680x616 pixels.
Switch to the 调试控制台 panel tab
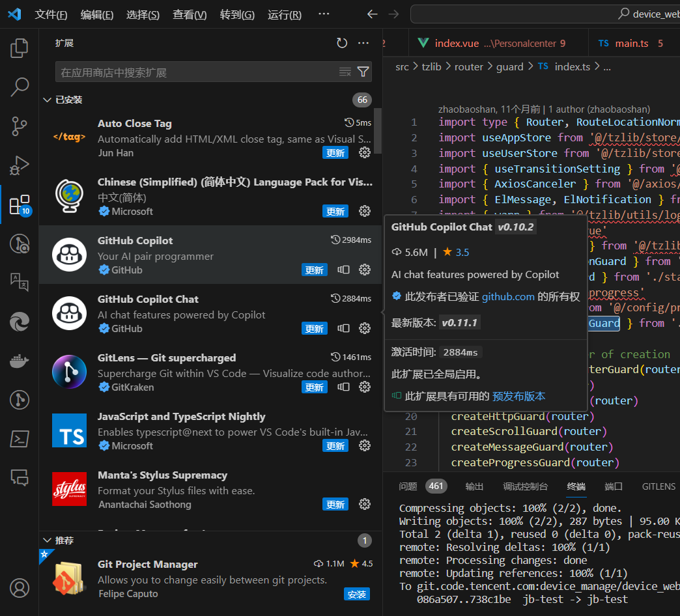point(525,486)
